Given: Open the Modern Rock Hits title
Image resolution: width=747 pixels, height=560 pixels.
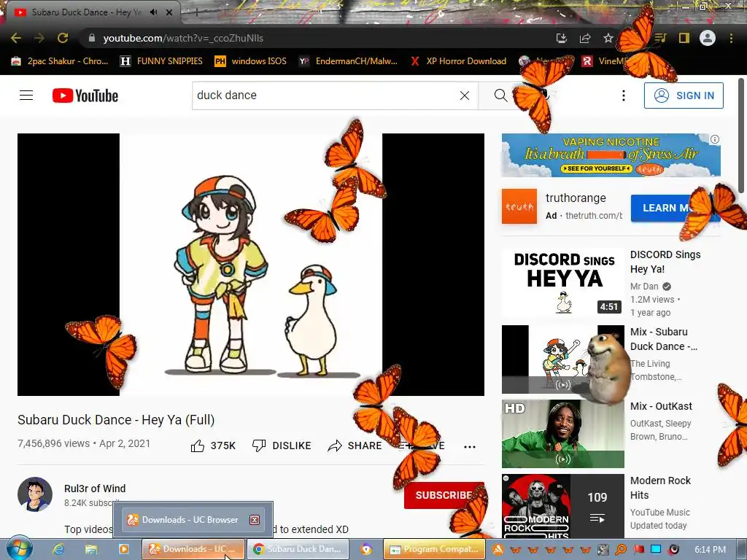Looking at the screenshot, I should click(x=660, y=488).
